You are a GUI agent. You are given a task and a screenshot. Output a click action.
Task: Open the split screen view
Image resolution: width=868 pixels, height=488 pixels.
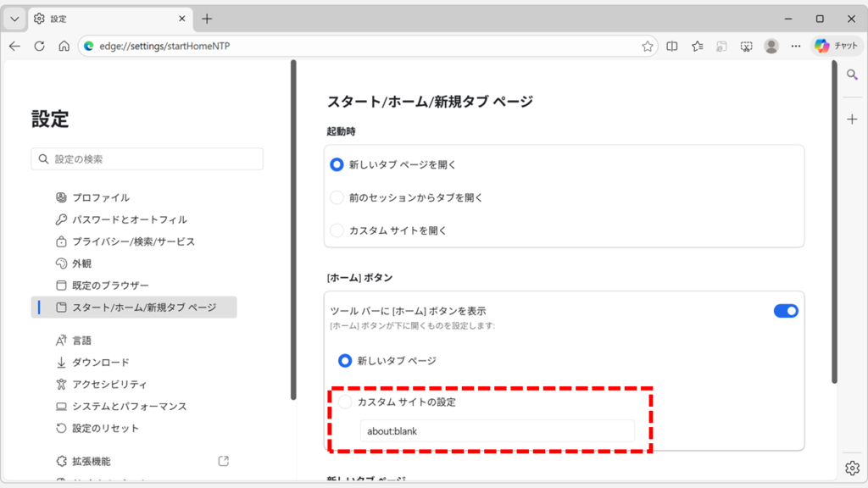click(x=672, y=46)
